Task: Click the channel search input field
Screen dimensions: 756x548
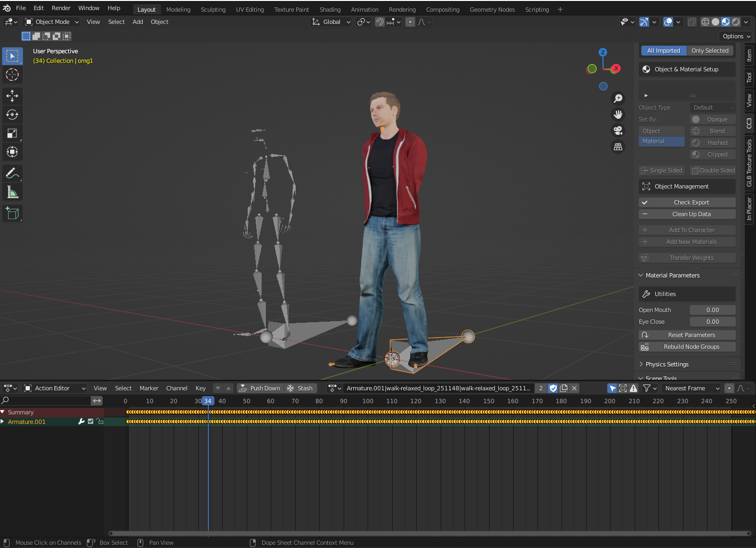Action: tap(46, 400)
